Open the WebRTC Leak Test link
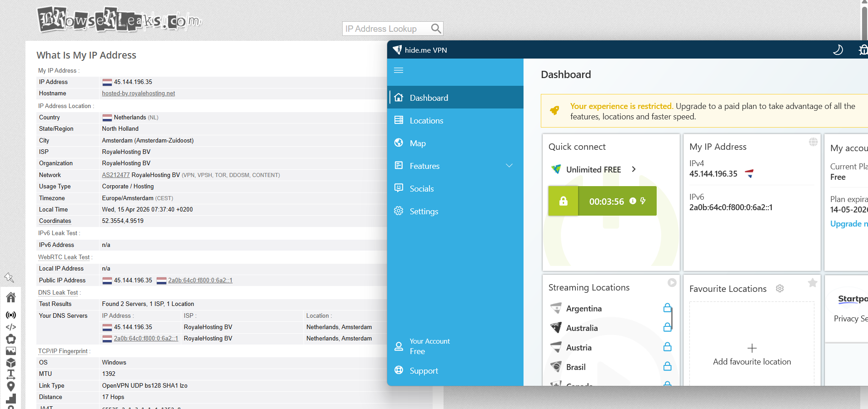The height and width of the screenshot is (409, 868). pos(64,257)
